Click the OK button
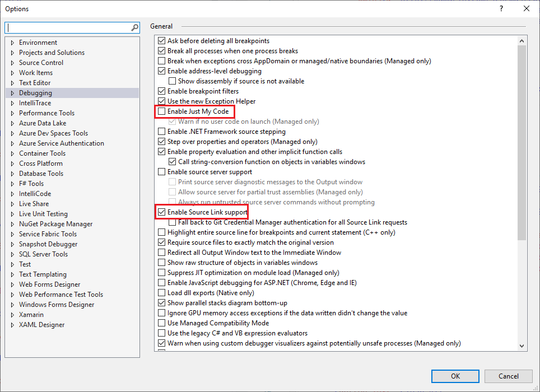The width and height of the screenshot is (540, 392). pos(455,376)
